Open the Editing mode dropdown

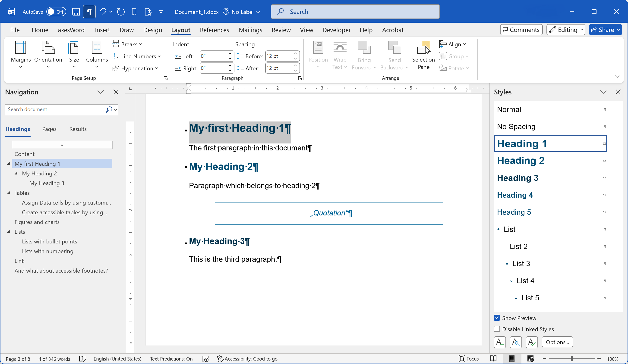pyautogui.click(x=566, y=30)
